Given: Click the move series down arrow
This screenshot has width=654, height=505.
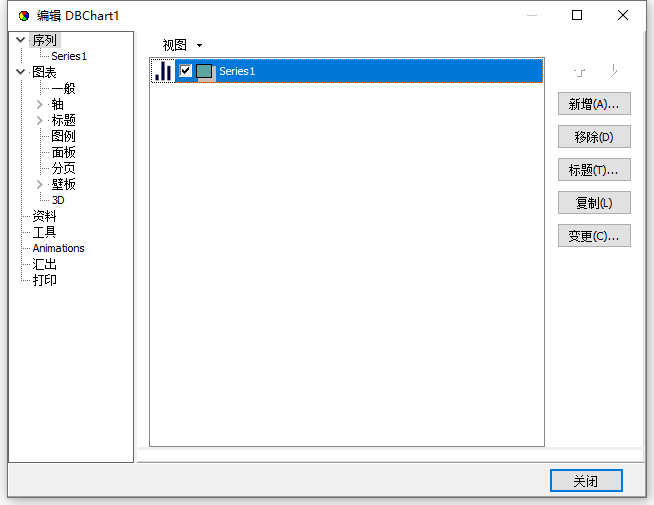Looking at the screenshot, I should coord(614,71).
